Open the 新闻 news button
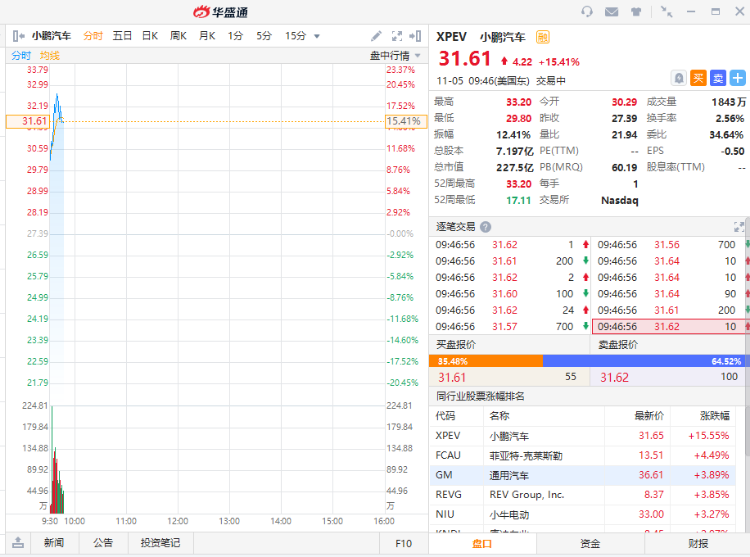The image size is (750, 557). point(53,543)
